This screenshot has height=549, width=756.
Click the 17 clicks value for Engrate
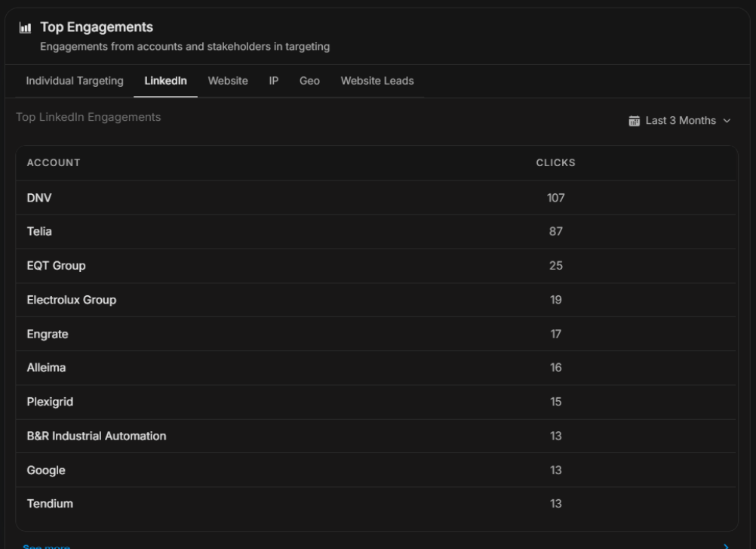(x=555, y=334)
